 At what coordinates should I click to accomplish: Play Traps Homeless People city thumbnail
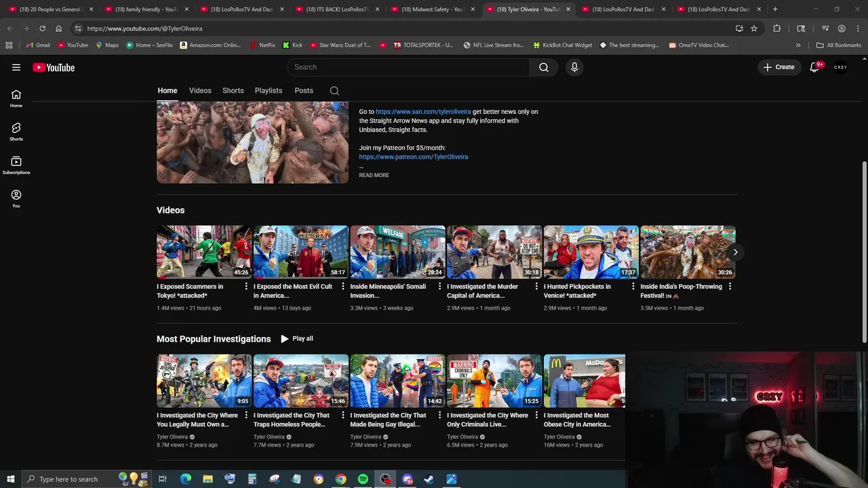[300, 381]
